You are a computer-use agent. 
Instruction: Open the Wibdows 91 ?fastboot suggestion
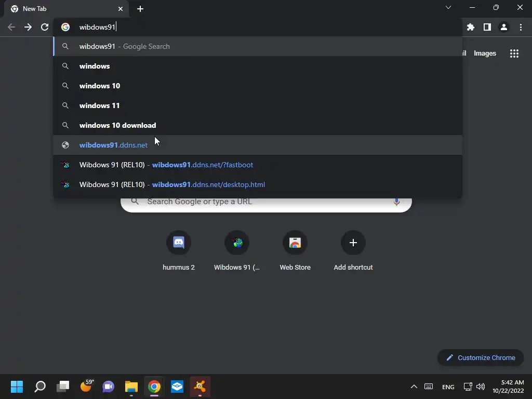(258, 165)
